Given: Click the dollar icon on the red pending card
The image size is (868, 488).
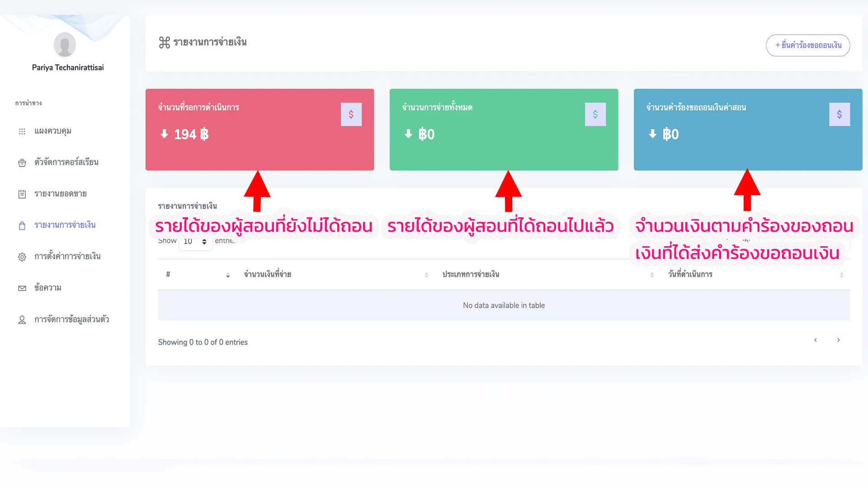Looking at the screenshot, I should [351, 114].
